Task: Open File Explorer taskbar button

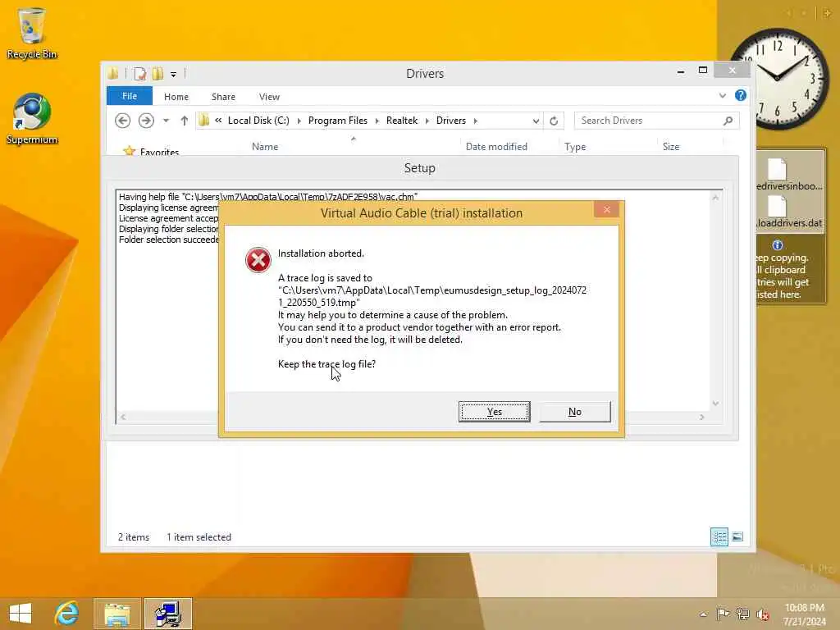Action: tap(116, 614)
